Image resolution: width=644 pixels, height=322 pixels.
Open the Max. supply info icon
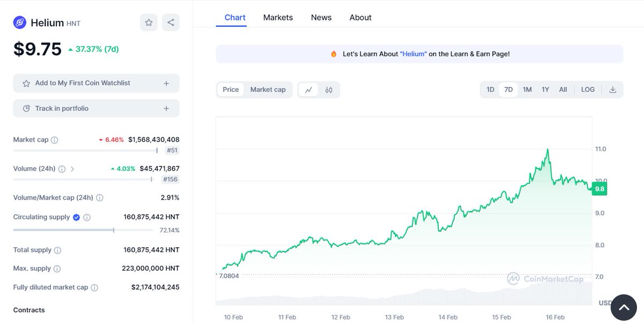(57, 268)
